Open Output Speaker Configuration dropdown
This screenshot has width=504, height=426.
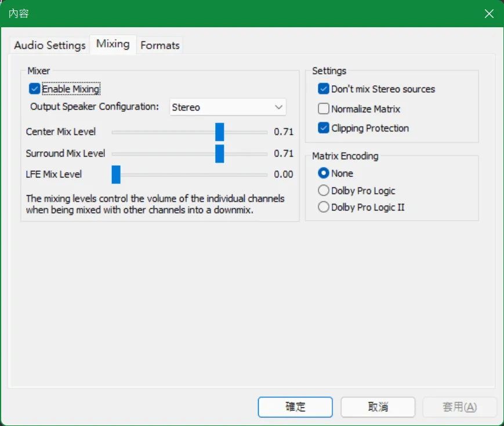tap(227, 107)
